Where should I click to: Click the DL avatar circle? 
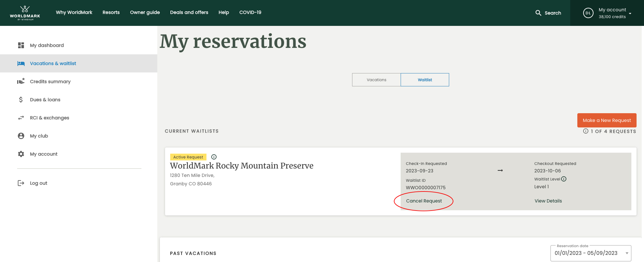(x=588, y=13)
